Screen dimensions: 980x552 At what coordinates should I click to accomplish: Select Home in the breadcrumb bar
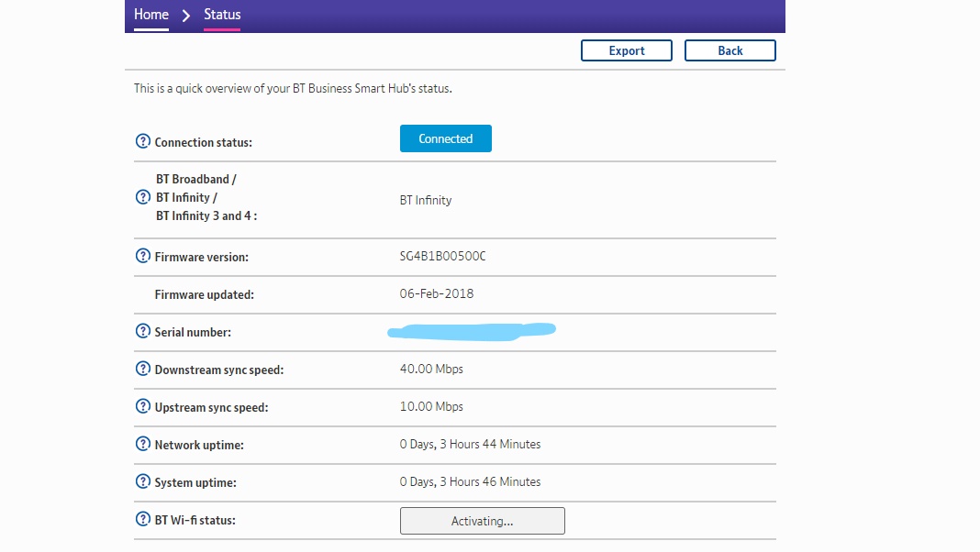pos(150,15)
